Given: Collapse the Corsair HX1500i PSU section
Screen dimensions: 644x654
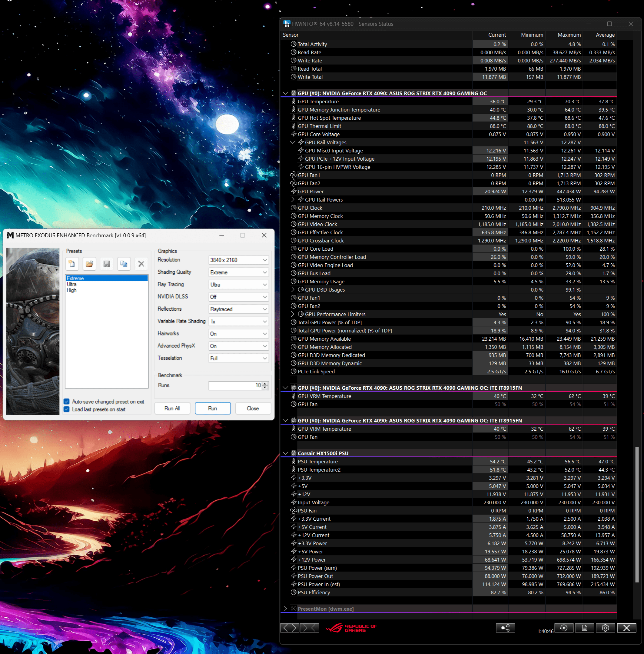Looking at the screenshot, I should click(285, 453).
